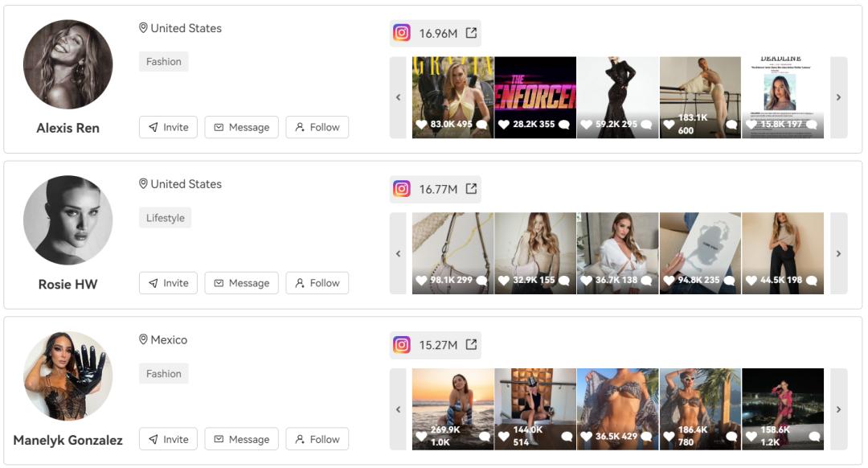868x468 pixels.
Task: Invite Rosie HW
Action: [x=168, y=283]
